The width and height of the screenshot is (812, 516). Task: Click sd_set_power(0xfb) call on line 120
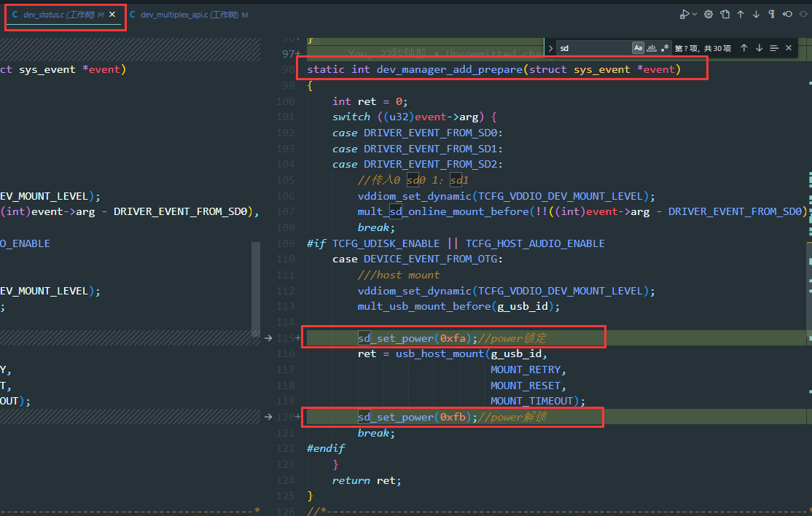tap(418, 417)
